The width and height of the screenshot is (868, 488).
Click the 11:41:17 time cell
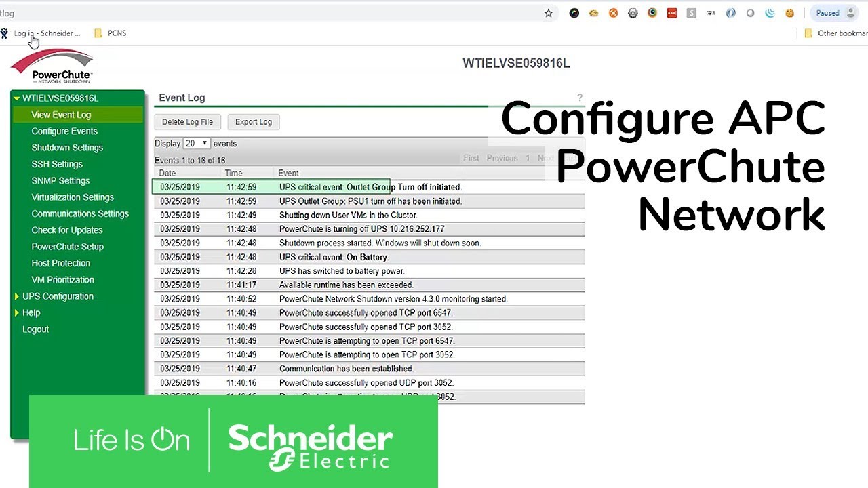click(x=241, y=285)
